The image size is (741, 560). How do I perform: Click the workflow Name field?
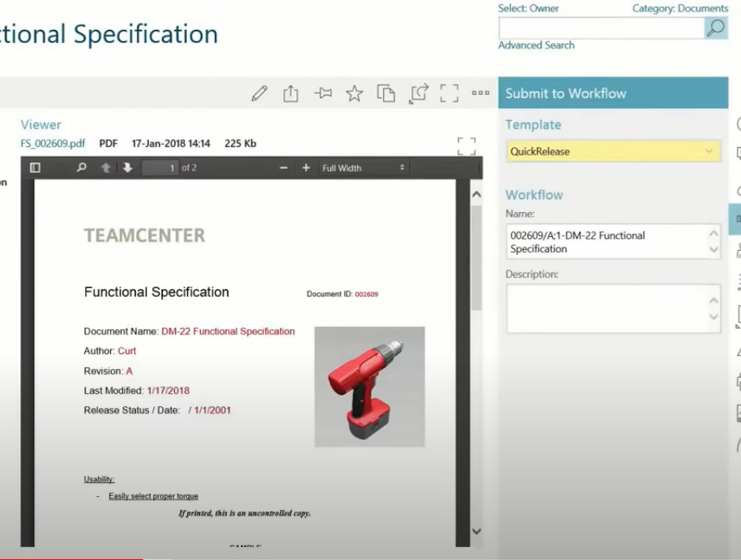[x=613, y=242]
